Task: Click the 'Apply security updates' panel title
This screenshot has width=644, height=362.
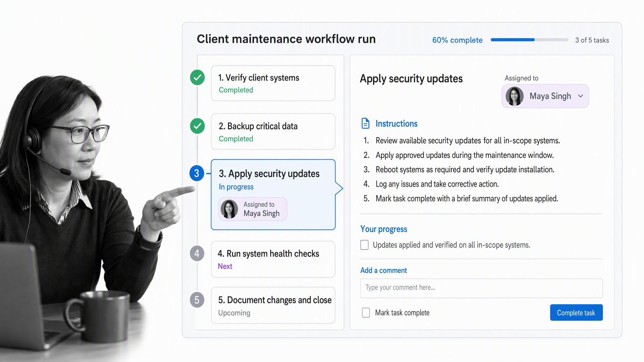Action: (x=411, y=79)
